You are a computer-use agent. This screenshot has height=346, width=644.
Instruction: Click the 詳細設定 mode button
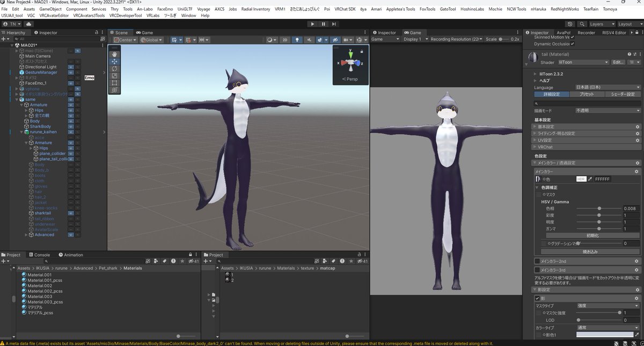coord(551,94)
